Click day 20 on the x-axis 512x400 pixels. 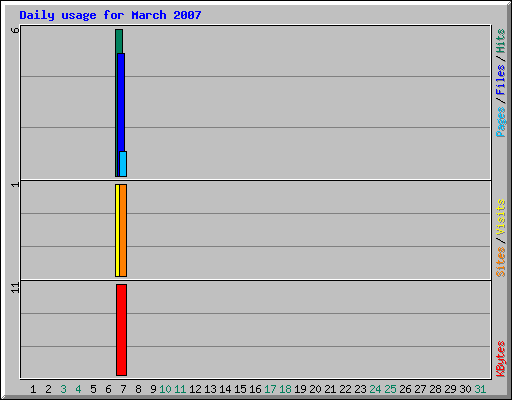[x=315, y=389]
